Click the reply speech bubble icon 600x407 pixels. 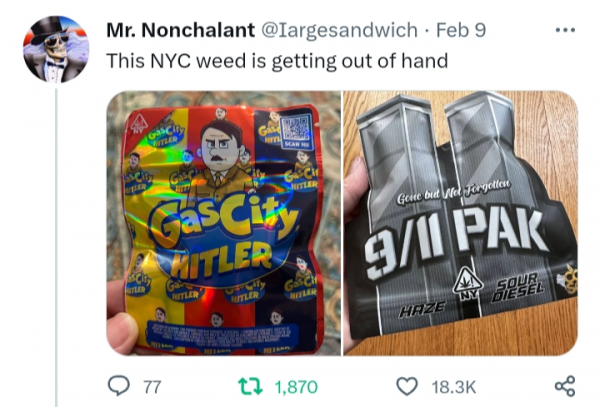click(119, 386)
